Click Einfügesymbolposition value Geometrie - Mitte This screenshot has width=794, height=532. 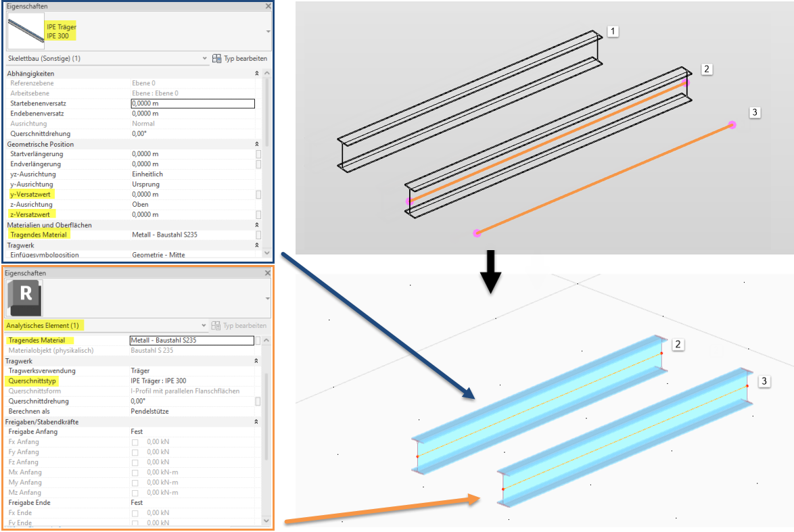pyautogui.click(x=158, y=255)
